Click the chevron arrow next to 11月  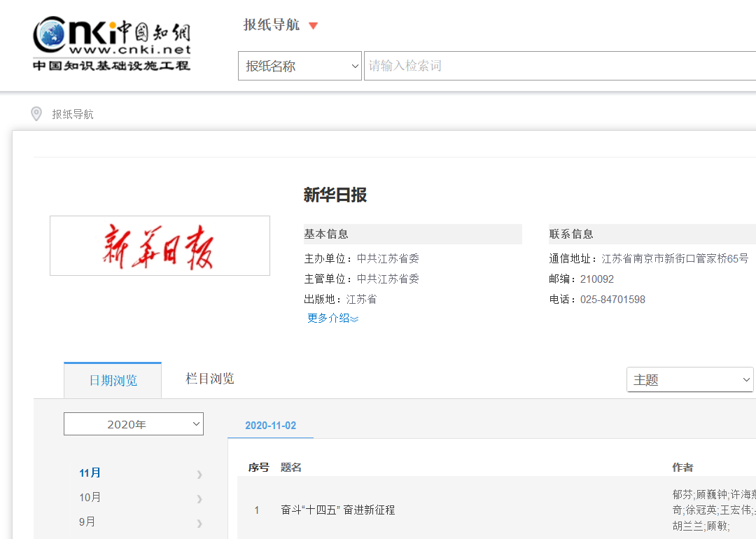point(199,474)
